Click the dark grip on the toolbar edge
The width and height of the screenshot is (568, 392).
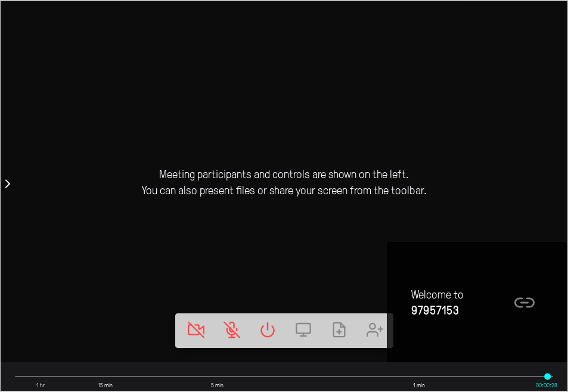pyautogui.click(x=390, y=331)
